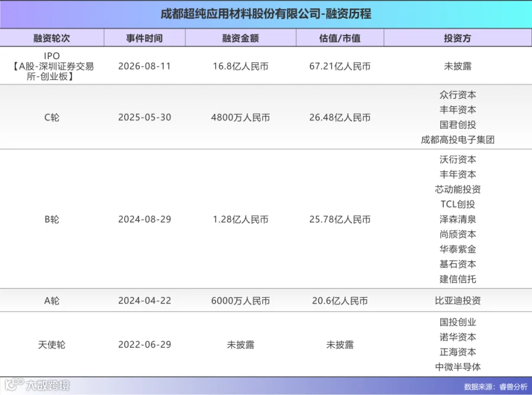This screenshot has height=395, width=532.
Task: Select the valuation 67.21亿人民币
Action: [x=340, y=66]
